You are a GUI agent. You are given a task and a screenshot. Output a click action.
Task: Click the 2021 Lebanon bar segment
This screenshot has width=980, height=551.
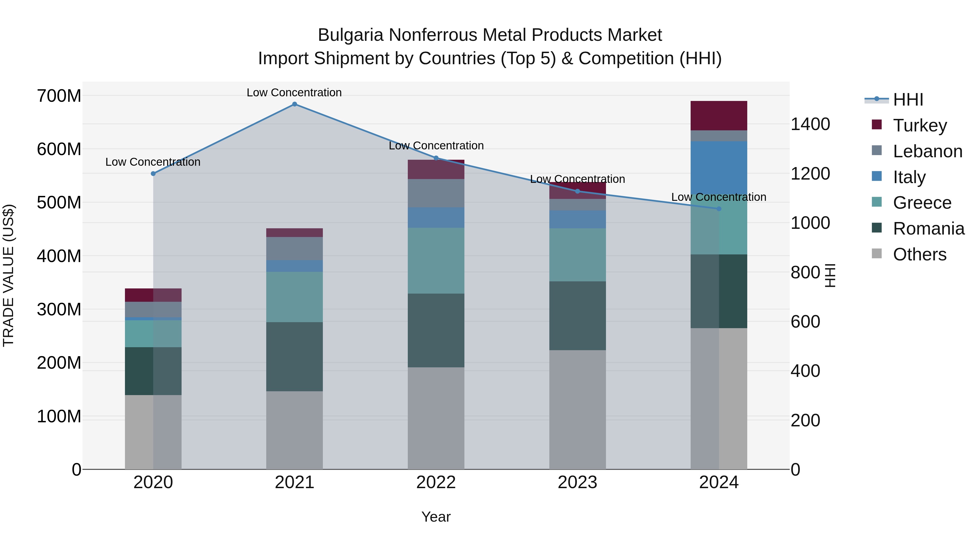click(295, 249)
